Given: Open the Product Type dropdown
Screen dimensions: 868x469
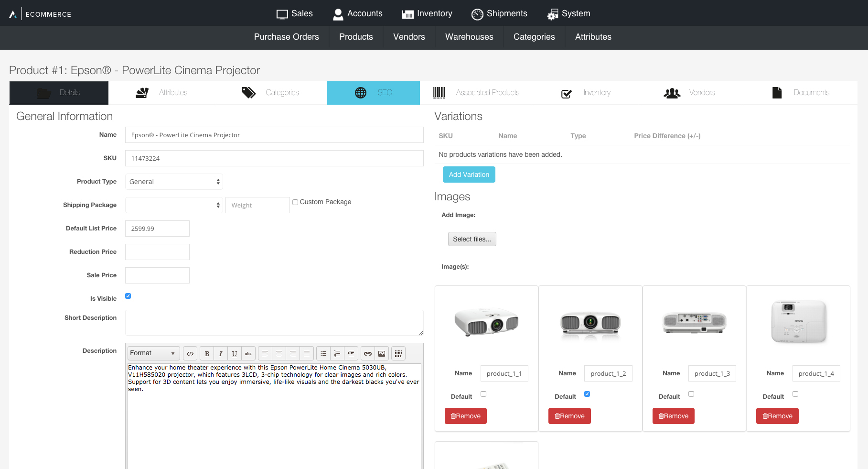Looking at the screenshot, I should [x=174, y=182].
